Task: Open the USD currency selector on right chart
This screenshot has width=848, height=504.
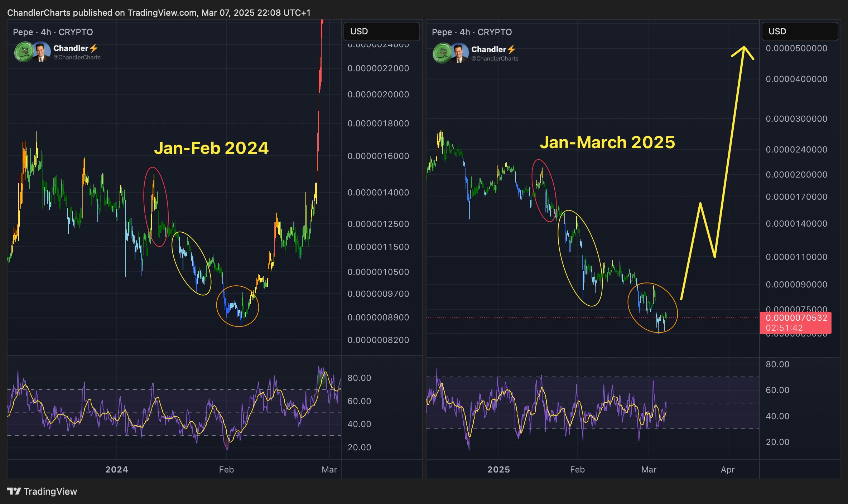Action: [x=799, y=31]
